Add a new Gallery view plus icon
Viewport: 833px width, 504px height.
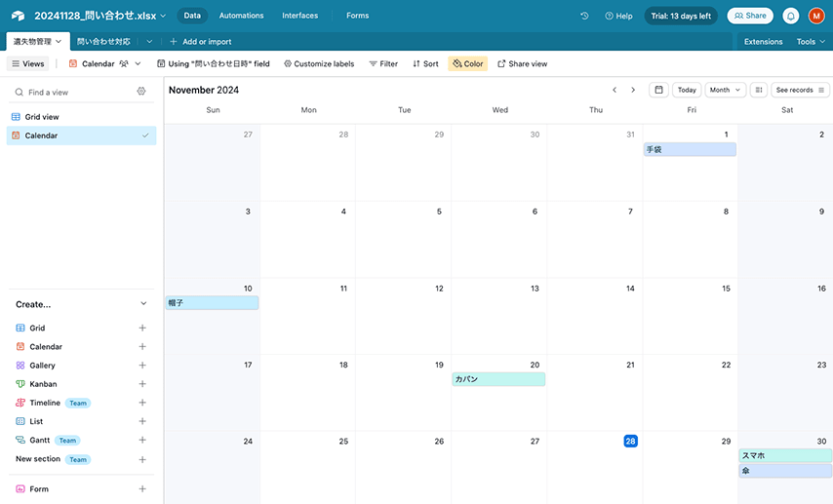tap(142, 365)
